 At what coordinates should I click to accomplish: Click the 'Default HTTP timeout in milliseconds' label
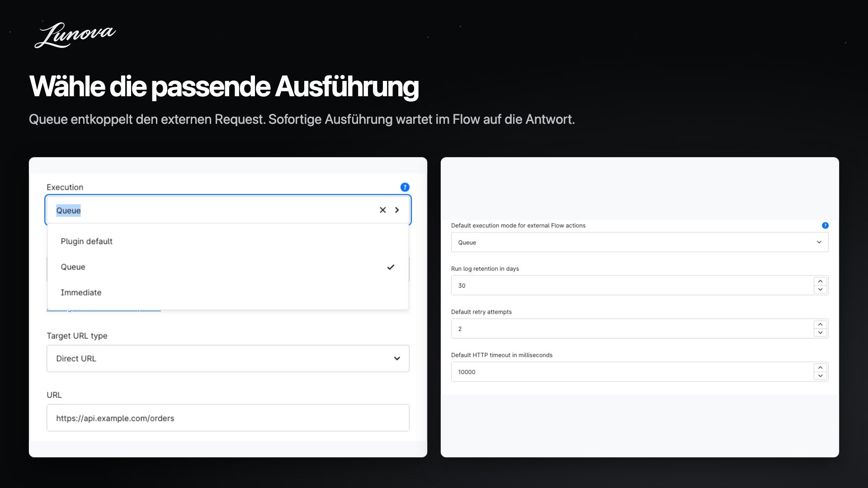click(501, 355)
